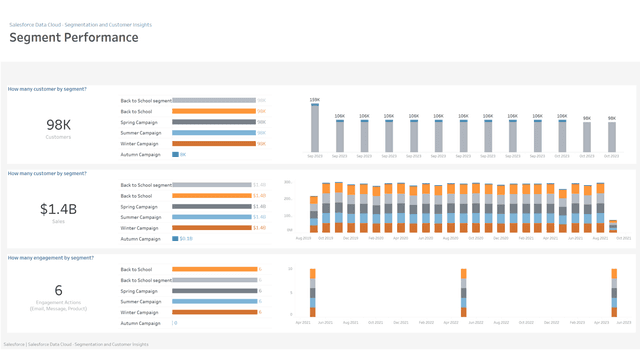Select the tall 159K column bar
The height and width of the screenshot is (363, 640).
(x=315, y=128)
